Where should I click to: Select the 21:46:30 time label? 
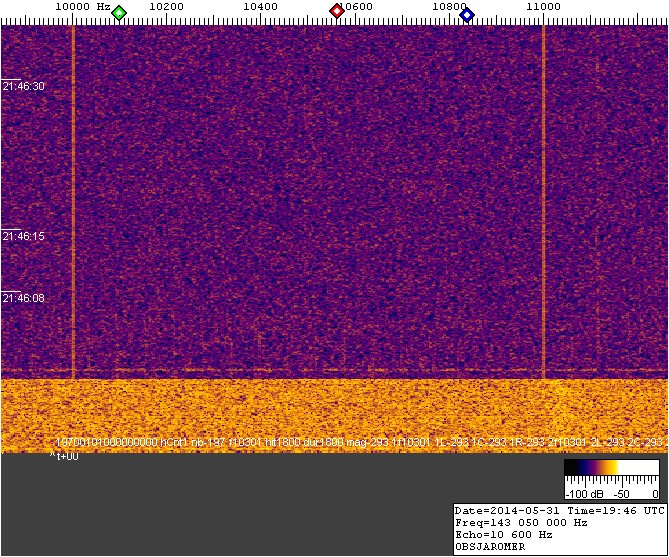pos(24,87)
